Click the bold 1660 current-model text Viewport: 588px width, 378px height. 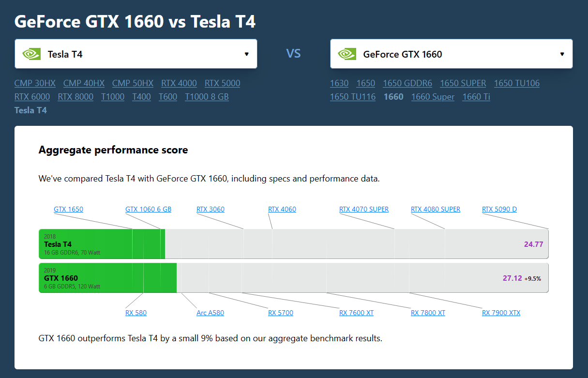[x=393, y=97]
